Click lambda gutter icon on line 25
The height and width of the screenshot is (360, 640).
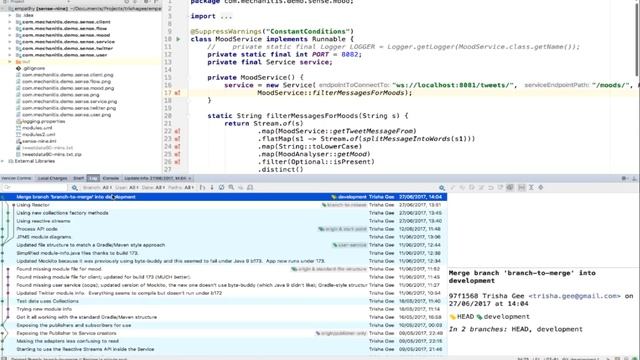177,154
